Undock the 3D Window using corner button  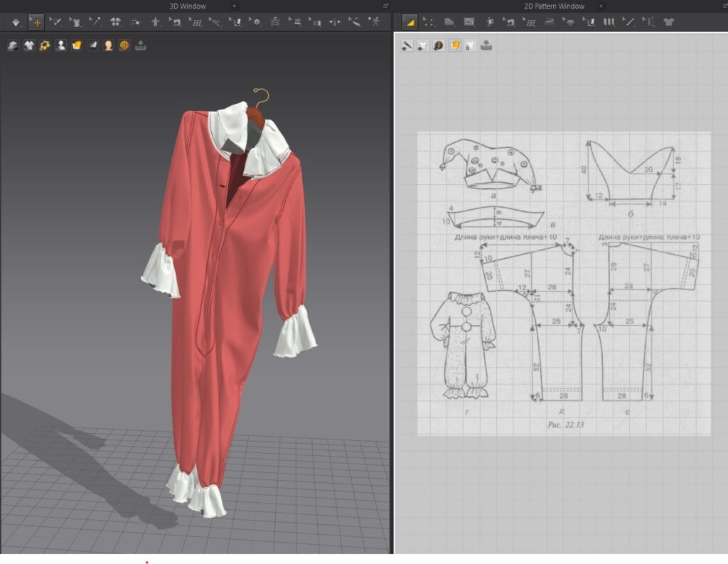click(386, 6)
